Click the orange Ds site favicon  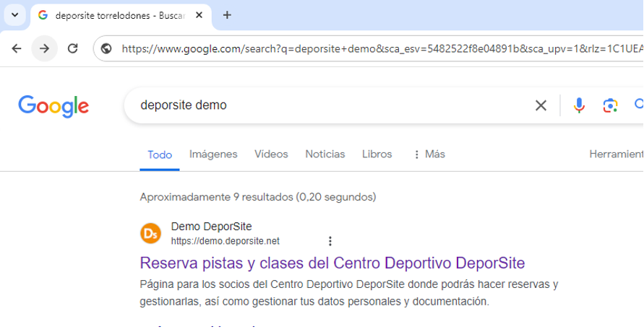point(150,234)
